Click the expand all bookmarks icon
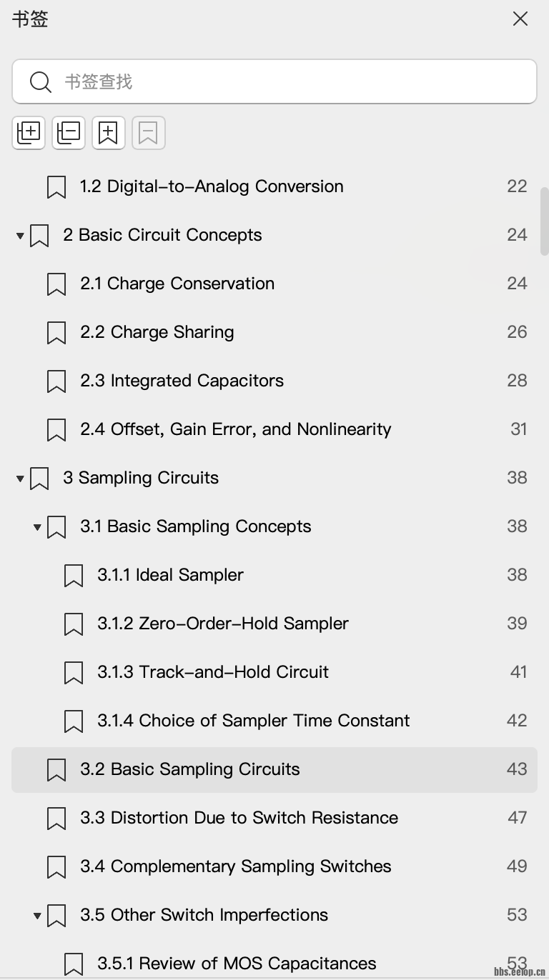 tap(29, 133)
